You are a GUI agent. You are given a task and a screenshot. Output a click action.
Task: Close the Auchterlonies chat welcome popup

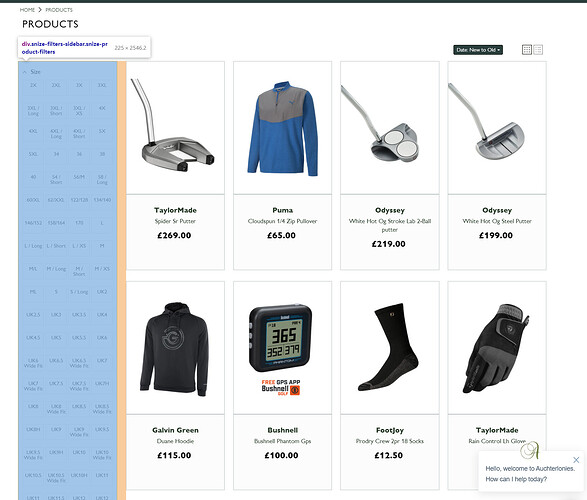pyautogui.click(x=576, y=460)
